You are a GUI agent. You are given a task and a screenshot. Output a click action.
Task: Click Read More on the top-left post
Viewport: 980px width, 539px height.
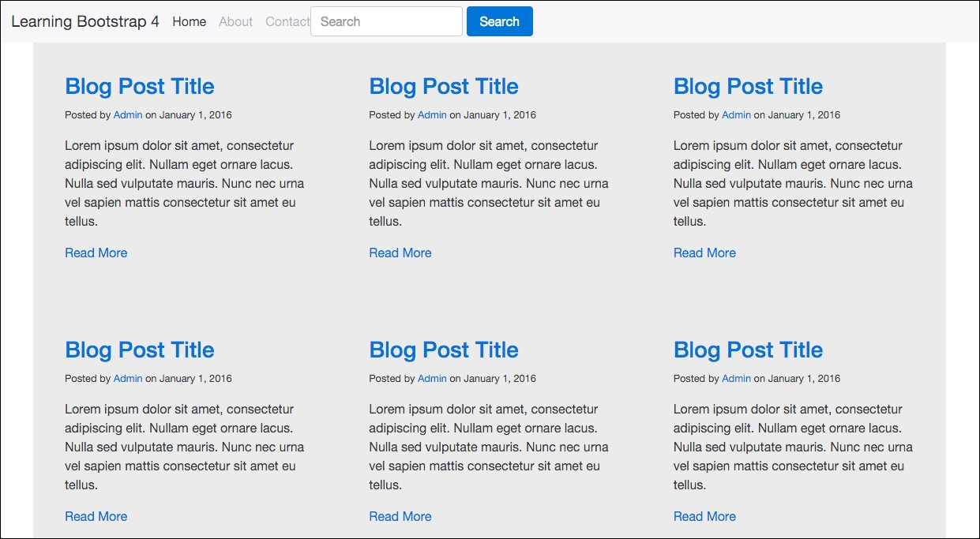tap(96, 253)
